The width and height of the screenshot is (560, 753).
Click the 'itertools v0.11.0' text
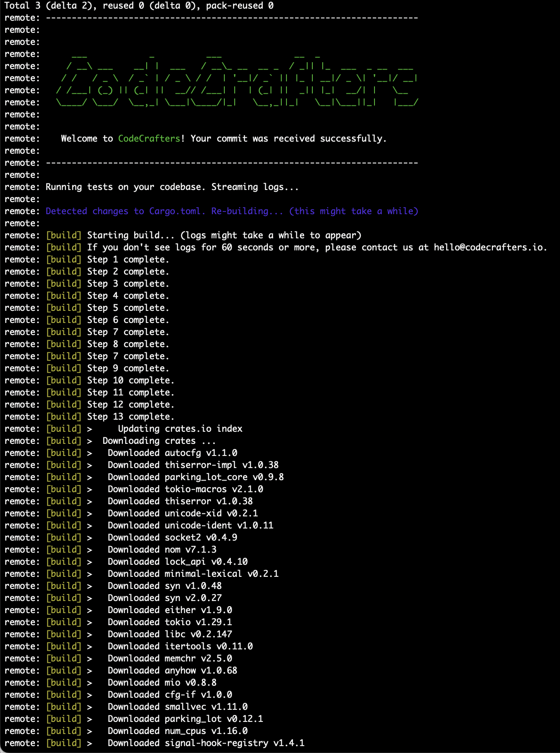pos(209,646)
